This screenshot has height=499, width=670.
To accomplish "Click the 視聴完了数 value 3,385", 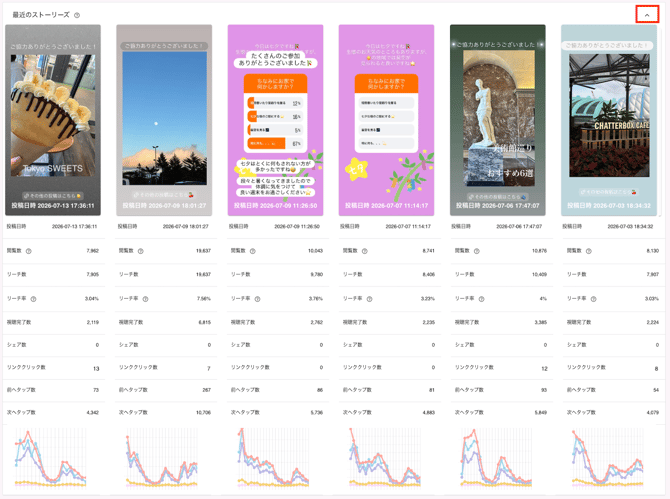I will pyautogui.click(x=541, y=323).
